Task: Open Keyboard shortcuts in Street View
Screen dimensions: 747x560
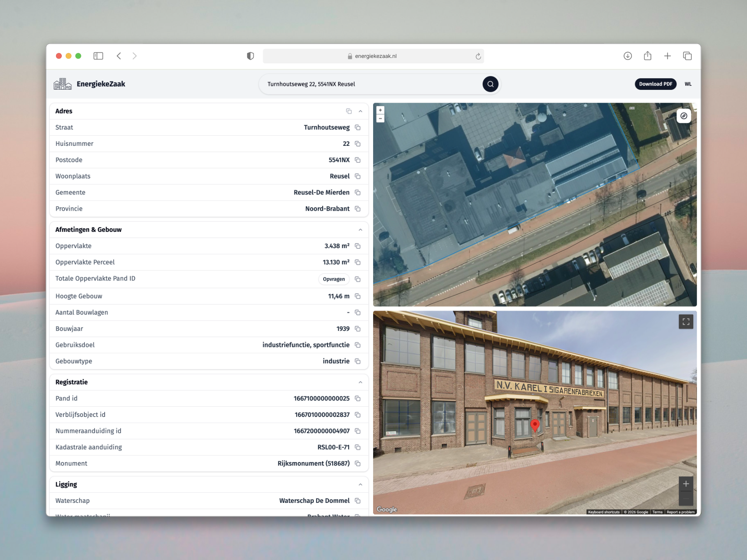Action: pyautogui.click(x=603, y=512)
